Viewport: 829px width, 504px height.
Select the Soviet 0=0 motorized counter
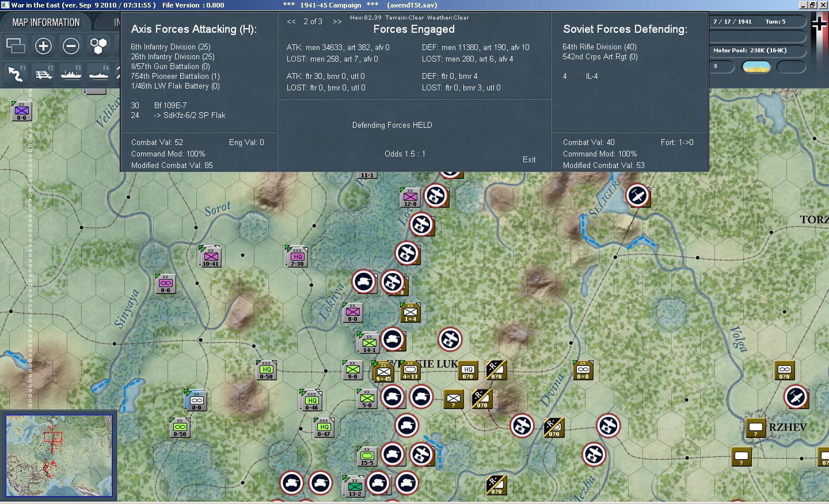583,370
